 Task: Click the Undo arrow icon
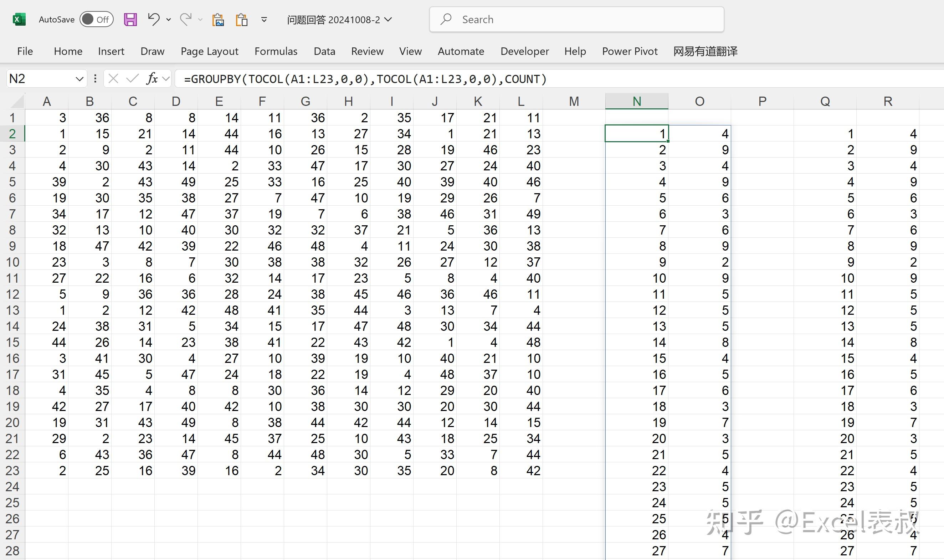tap(153, 19)
